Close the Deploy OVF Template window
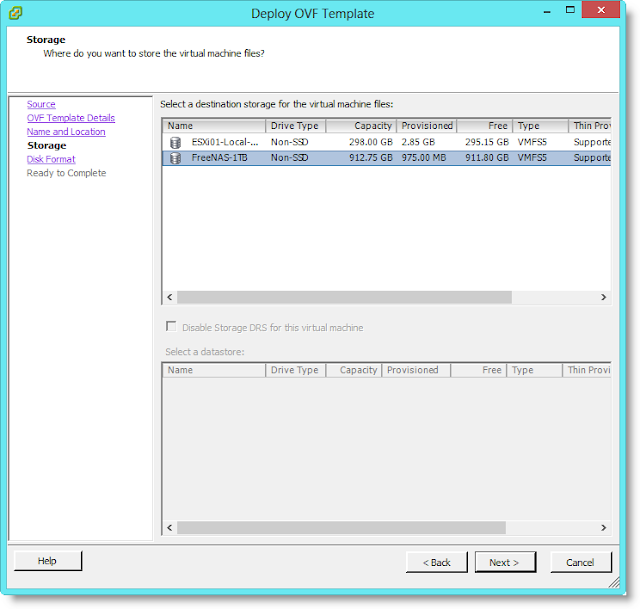The width and height of the screenshot is (640, 609). (601, 10)
